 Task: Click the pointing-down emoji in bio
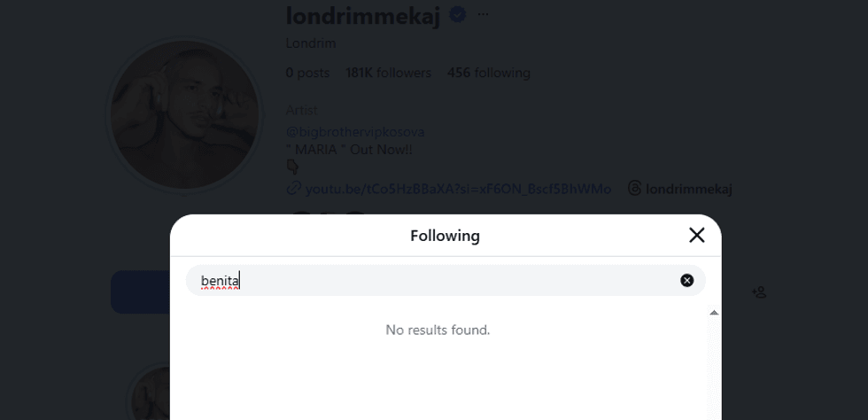pos(293,167)
